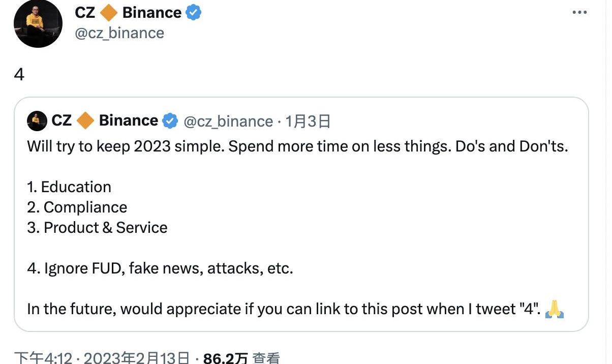Click the orange diamond inside the quoted tweet
This screenshot has height=364, width=612.
(85, 121)
